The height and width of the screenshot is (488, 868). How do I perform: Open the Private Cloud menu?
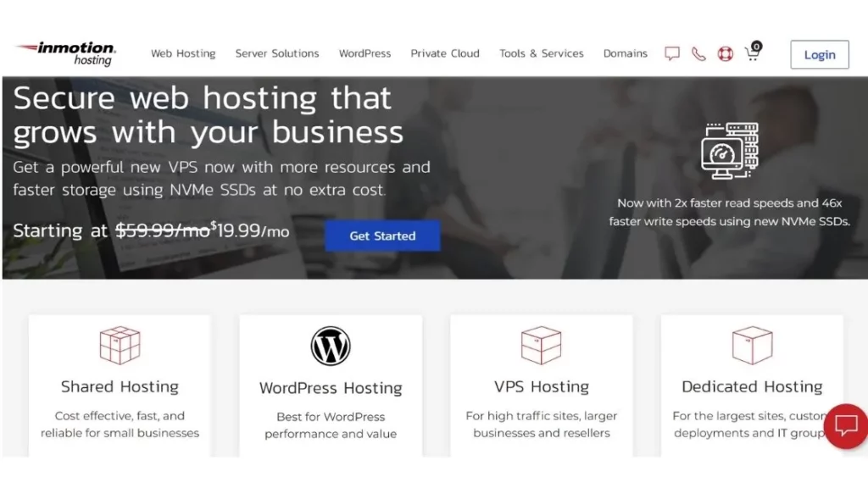coord(445,53)
